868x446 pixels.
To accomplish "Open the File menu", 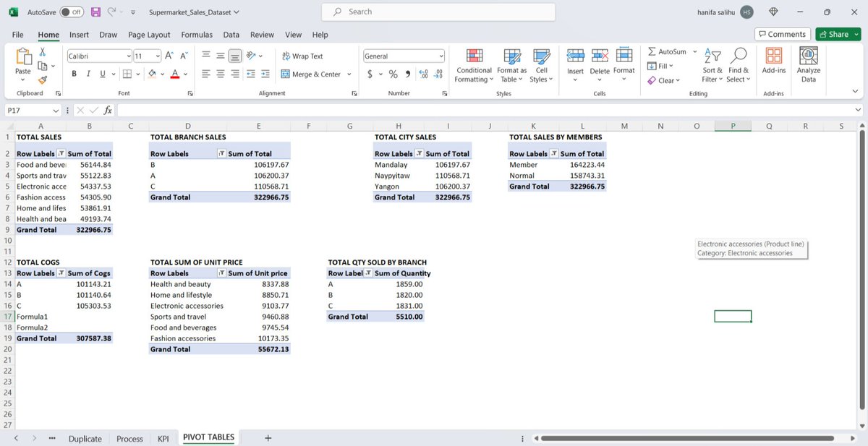I will [18, 34].
